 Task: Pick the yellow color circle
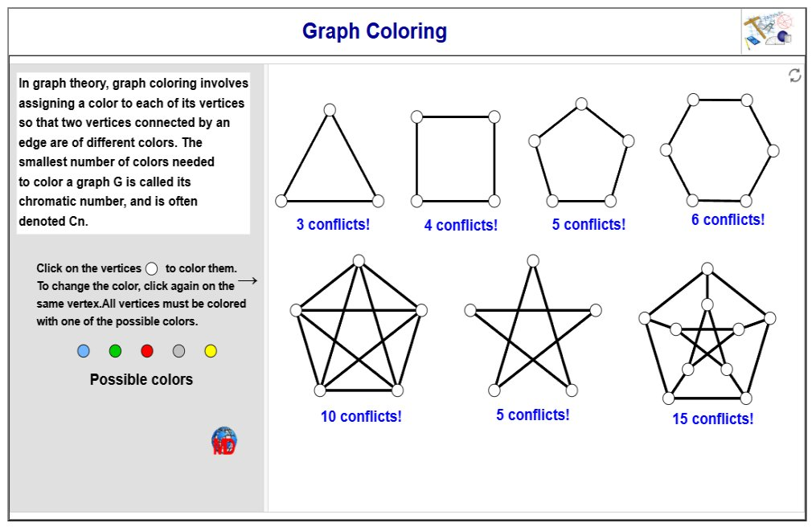pyautogui.click(x=211, y=351)
